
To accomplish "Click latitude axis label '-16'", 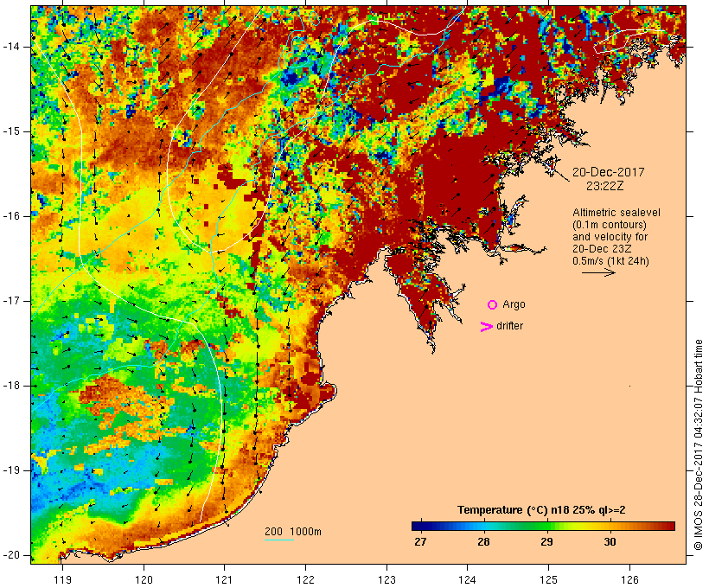I will coord(10,216).
